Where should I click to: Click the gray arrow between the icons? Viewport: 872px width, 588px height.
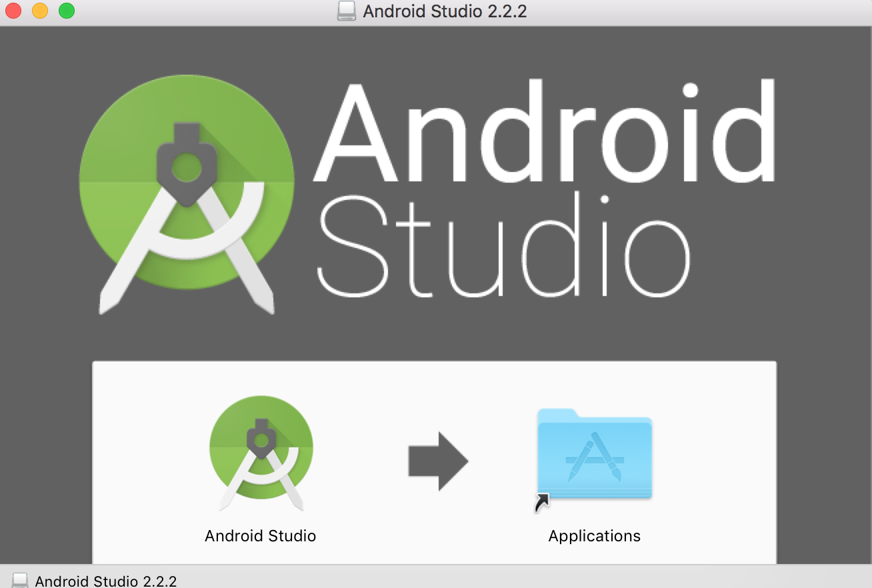pos(438,461)
